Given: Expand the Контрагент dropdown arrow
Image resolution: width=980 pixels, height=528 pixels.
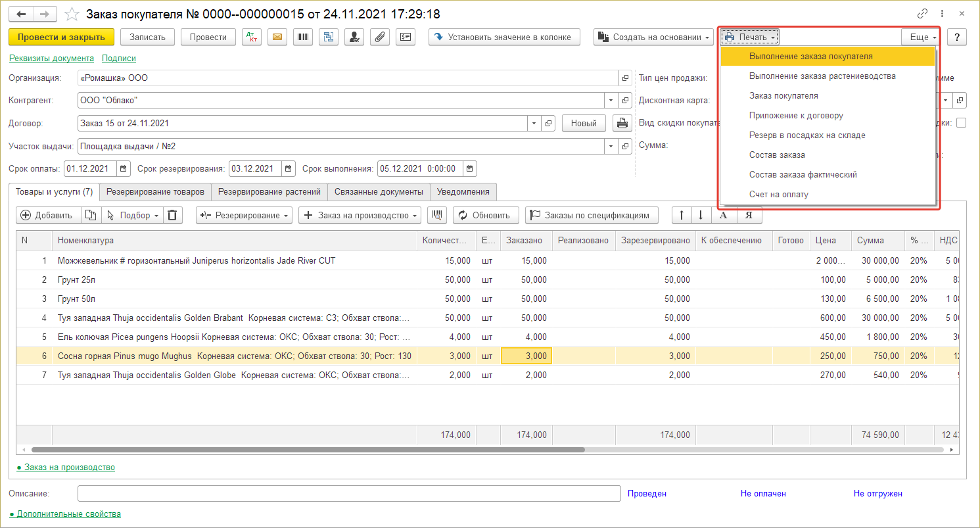Looking at the screenshot, I should pyautogui.click(x=611, y=101).
